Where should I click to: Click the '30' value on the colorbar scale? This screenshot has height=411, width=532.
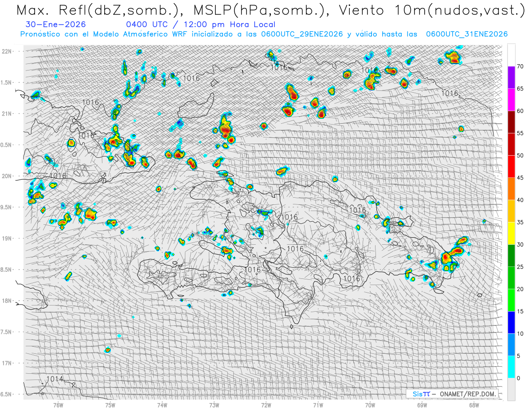[520, 245]
